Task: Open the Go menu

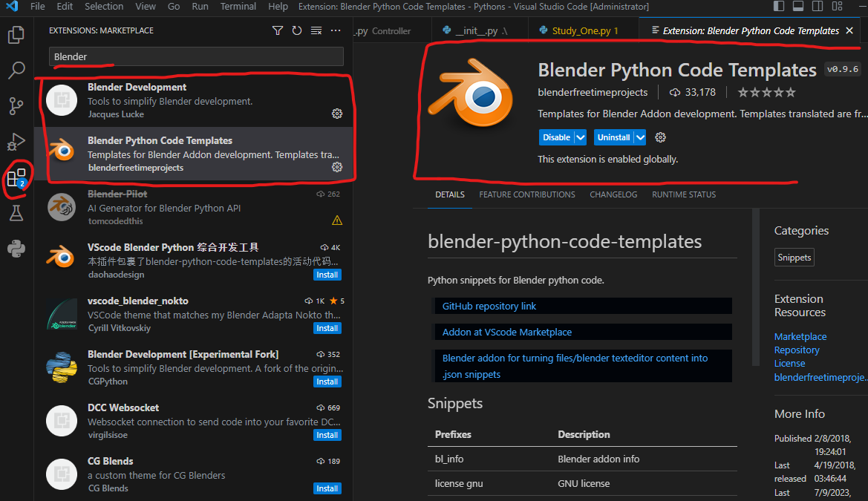Action: pos(174,6)
